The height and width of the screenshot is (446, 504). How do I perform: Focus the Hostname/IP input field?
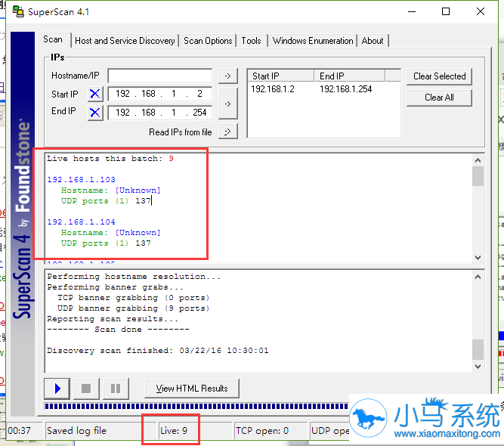(160, 76)
